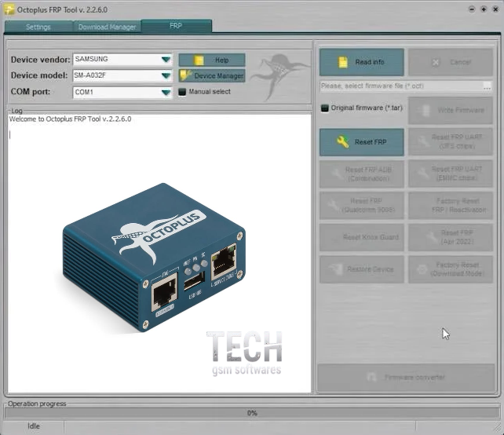
Task: Click the firmware file path field
Action: 401,86
